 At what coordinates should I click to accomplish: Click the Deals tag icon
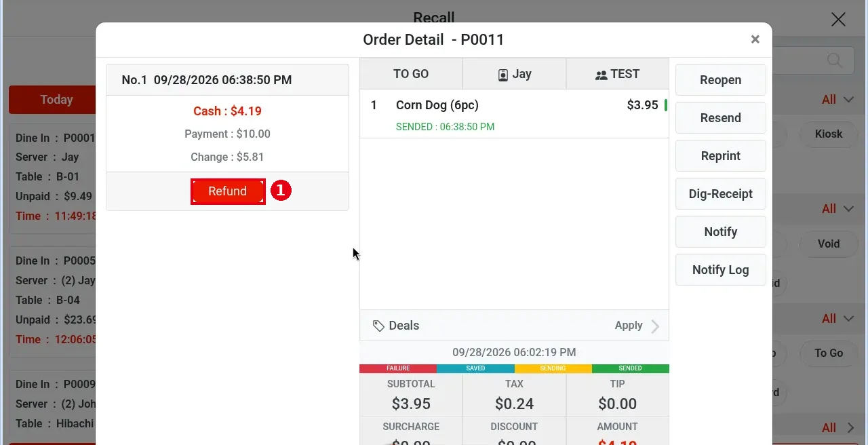coord(379,326)
